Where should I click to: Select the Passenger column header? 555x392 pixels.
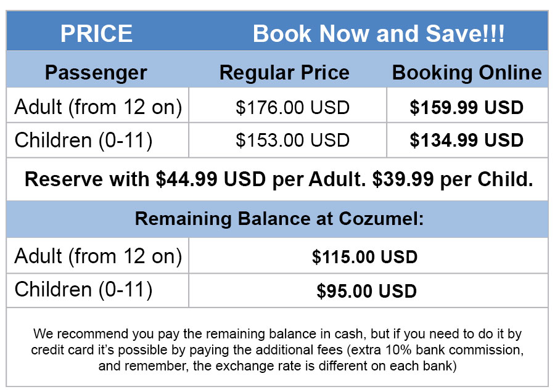[96, 73]
